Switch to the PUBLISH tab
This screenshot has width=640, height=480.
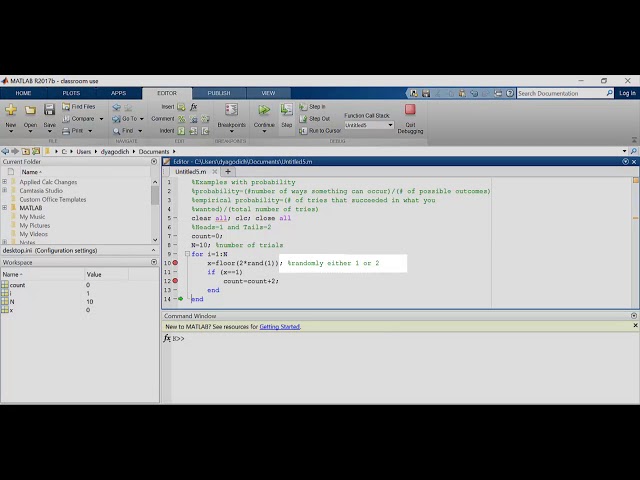coord(219,93)
